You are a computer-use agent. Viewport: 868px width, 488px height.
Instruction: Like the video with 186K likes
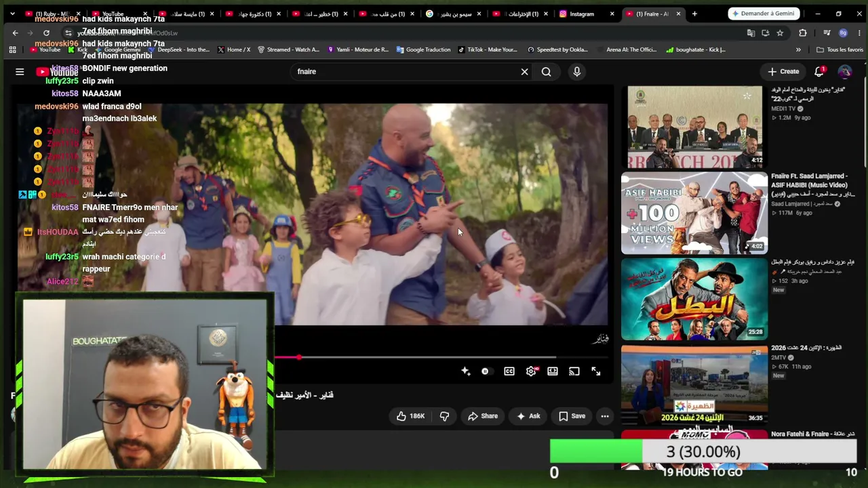coord(410,416)
